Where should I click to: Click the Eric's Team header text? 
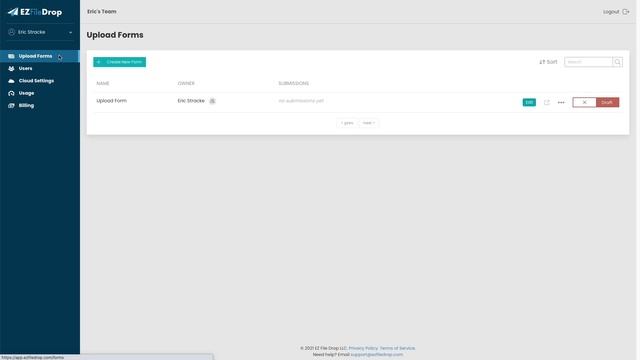pyautogui.click(x=102, y=11)
